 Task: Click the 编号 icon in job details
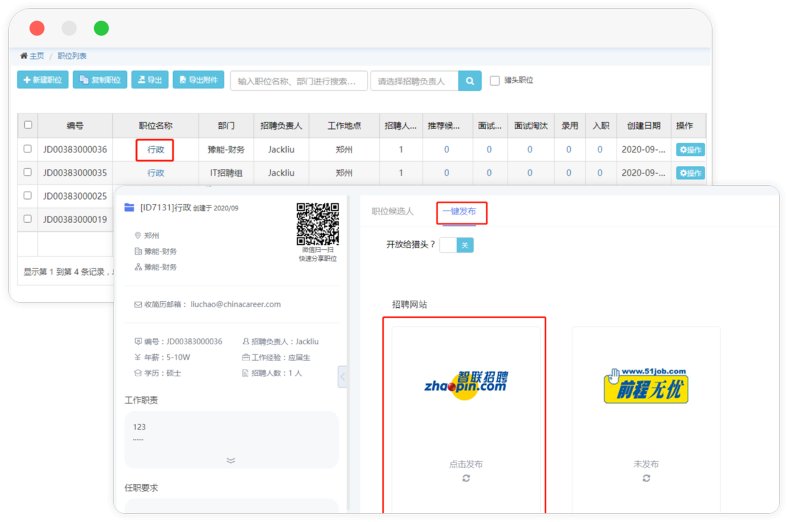(138, 342)
